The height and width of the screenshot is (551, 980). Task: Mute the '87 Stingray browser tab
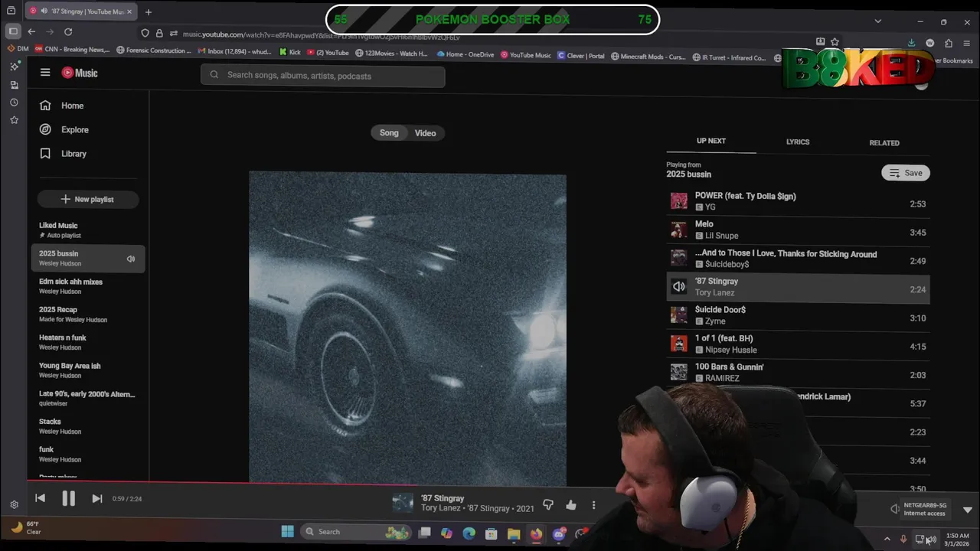(x=44, y=11)
